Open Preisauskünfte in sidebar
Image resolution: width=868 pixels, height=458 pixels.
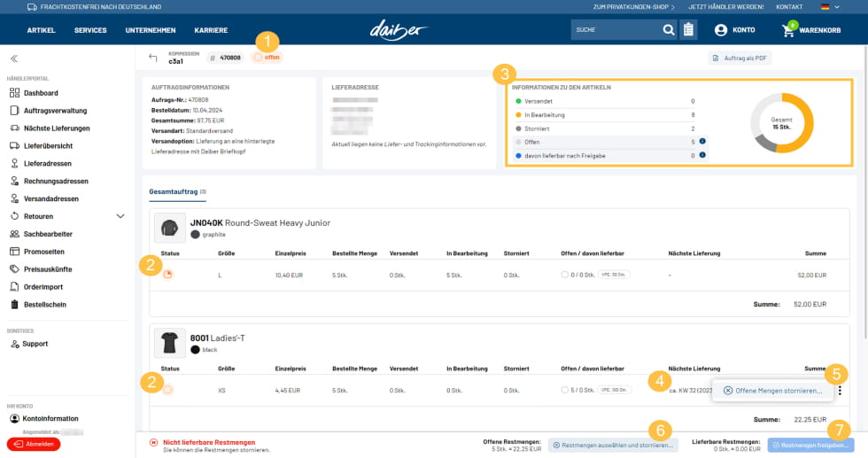pyautogui.click(x=41, y=269)
